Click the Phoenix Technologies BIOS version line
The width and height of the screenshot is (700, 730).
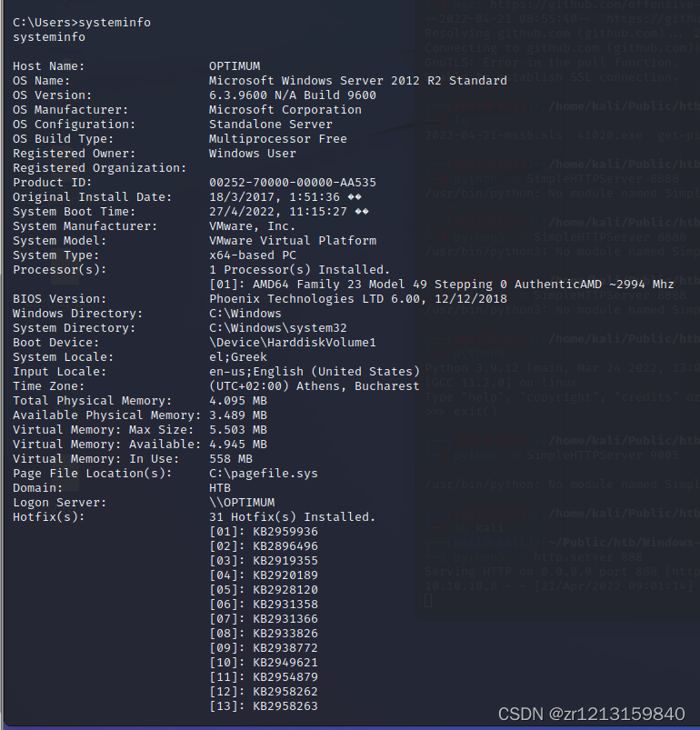[x=358, y=299]
